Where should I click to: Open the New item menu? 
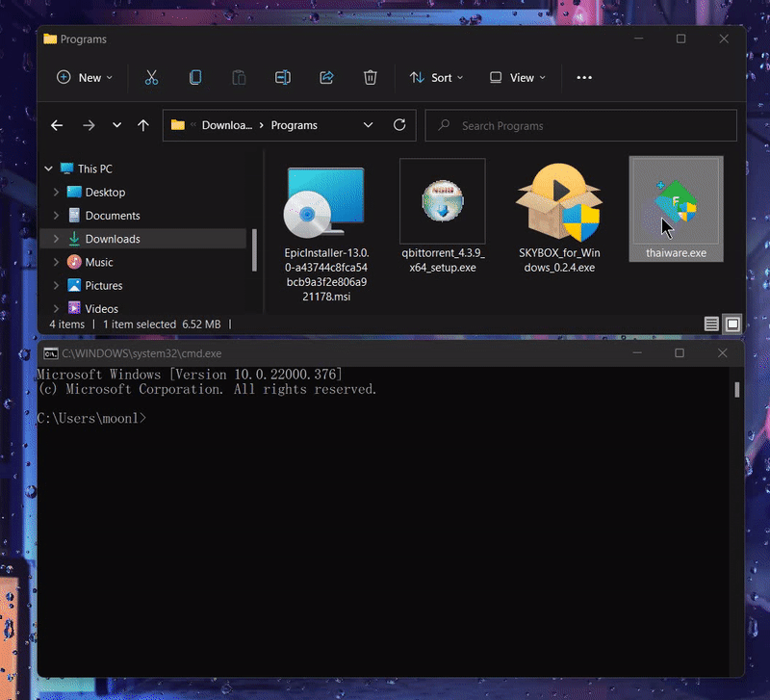click(x=85, y=78)
